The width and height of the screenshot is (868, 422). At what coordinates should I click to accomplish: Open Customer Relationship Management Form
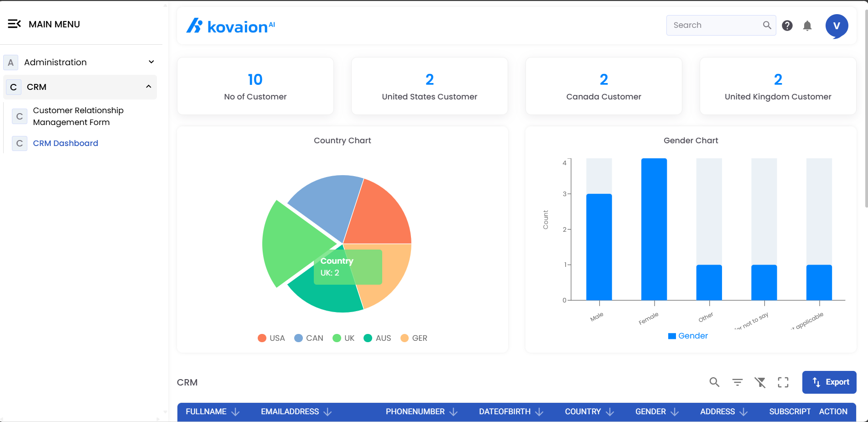tap(78, 116)
